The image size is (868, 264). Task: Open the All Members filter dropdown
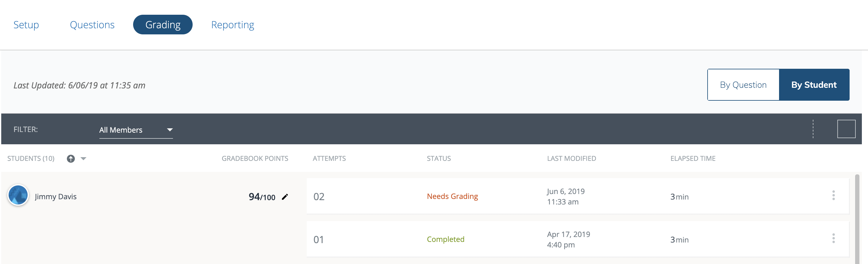click(136, 130)
